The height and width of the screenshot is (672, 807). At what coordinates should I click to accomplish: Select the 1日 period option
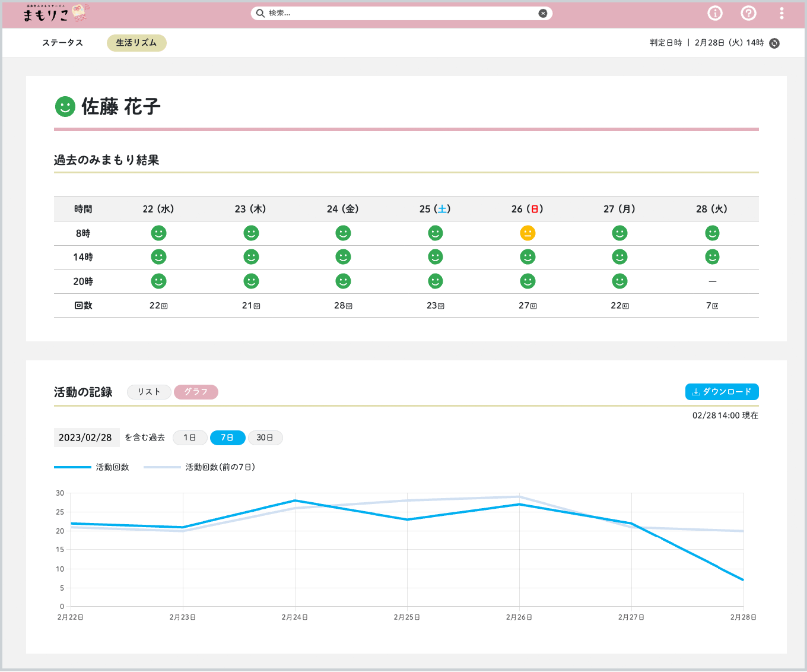(x=190, y=438)
